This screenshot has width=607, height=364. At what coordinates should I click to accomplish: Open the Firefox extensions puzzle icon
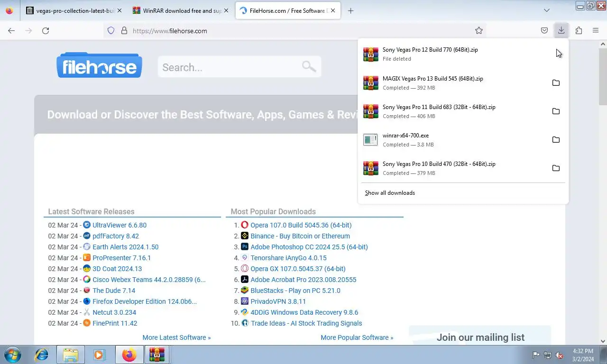tap(579, 30)
